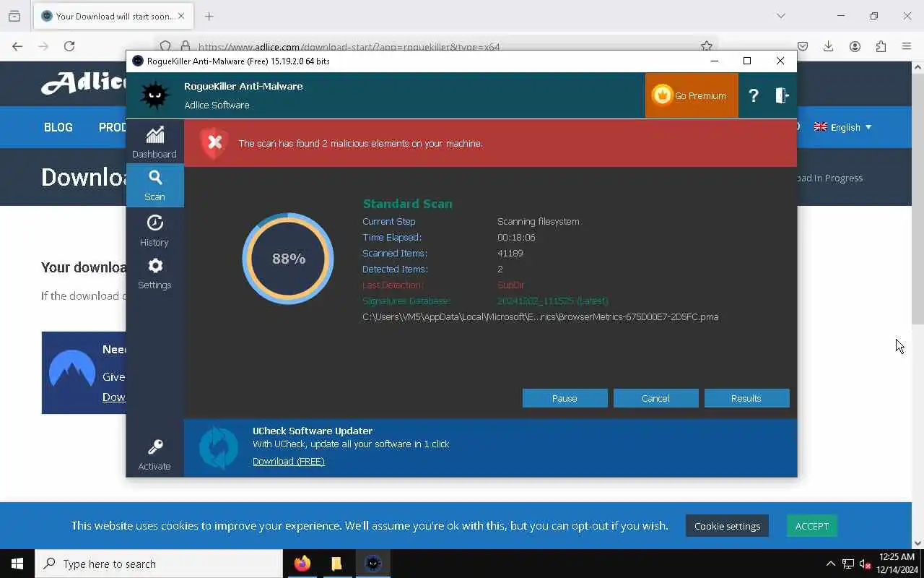Open the English language dropdown

click(x=842, y=127)
